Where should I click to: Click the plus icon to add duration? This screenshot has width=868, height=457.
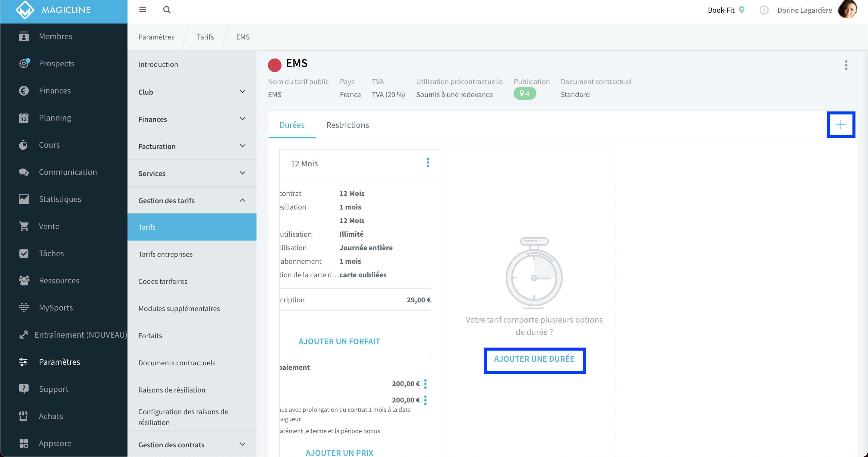pos(841,125)
